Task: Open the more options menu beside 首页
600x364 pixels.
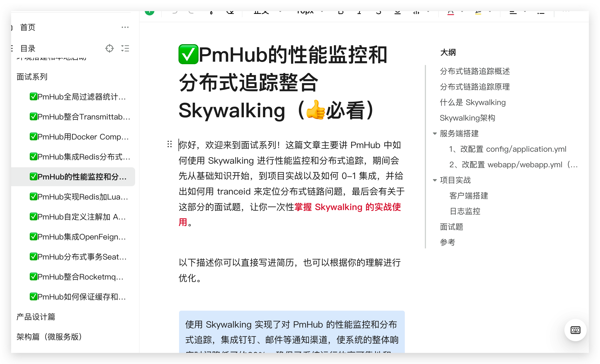Action: (125, 27)
